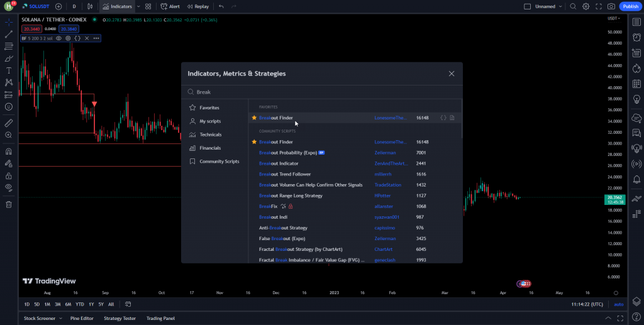Change the D timeframe interval

click(x=74, y=6)
